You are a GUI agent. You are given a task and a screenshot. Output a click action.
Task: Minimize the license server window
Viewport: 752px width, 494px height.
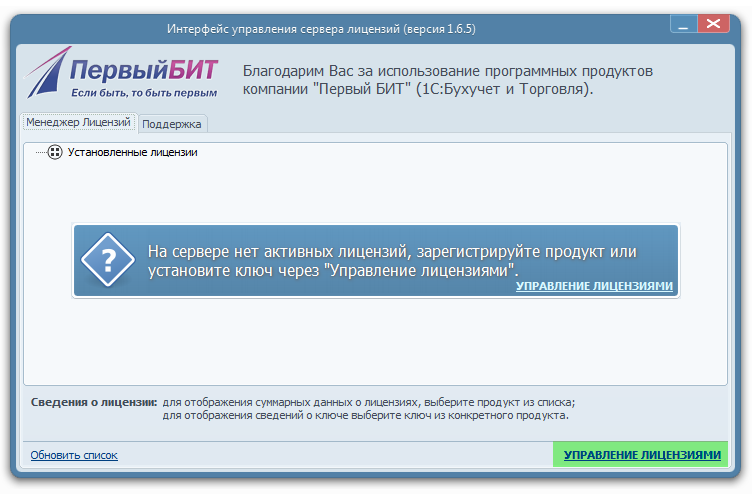(683, 24)
